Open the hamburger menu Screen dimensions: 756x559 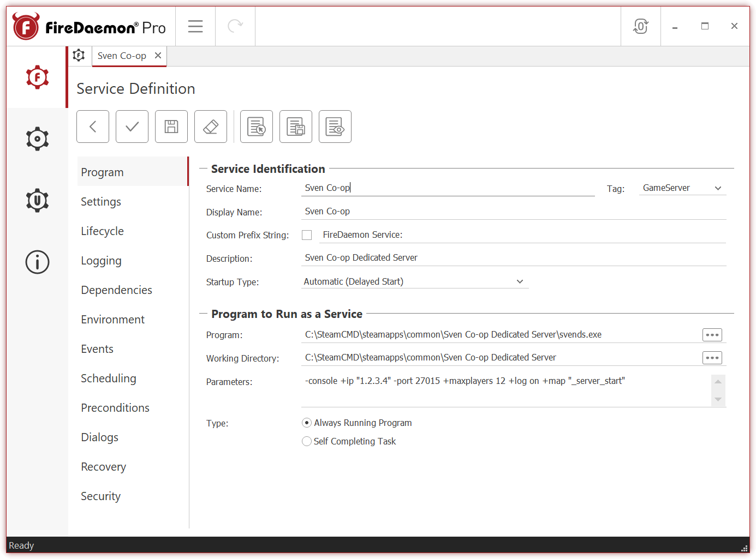click(x=195, y=26)
